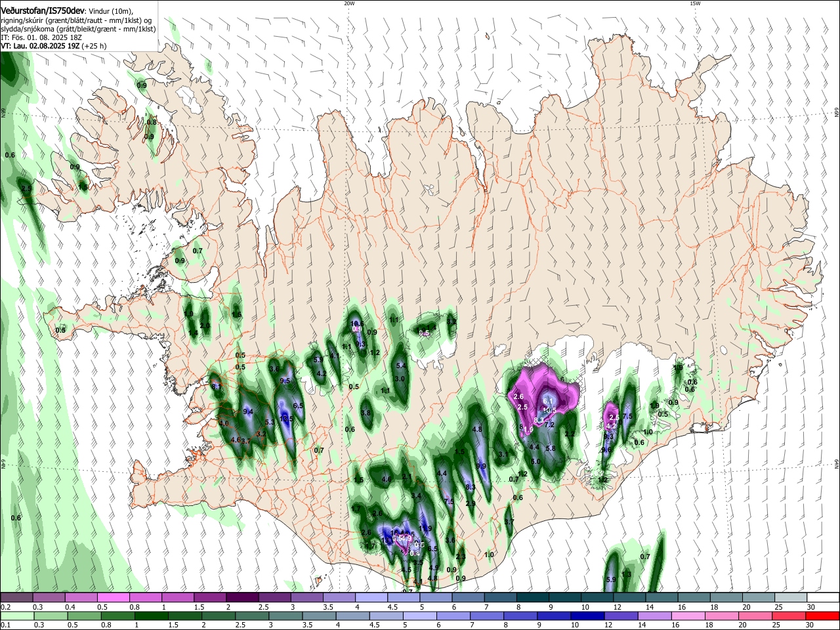
Task: Pick the dark purple swatch between 2 and 2.5, upper row
Action: [241, 597]
